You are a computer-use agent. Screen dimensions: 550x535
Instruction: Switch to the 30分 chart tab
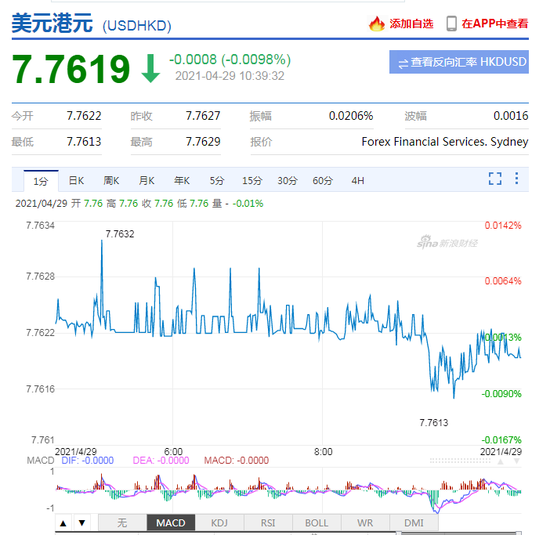pos(287,181)
